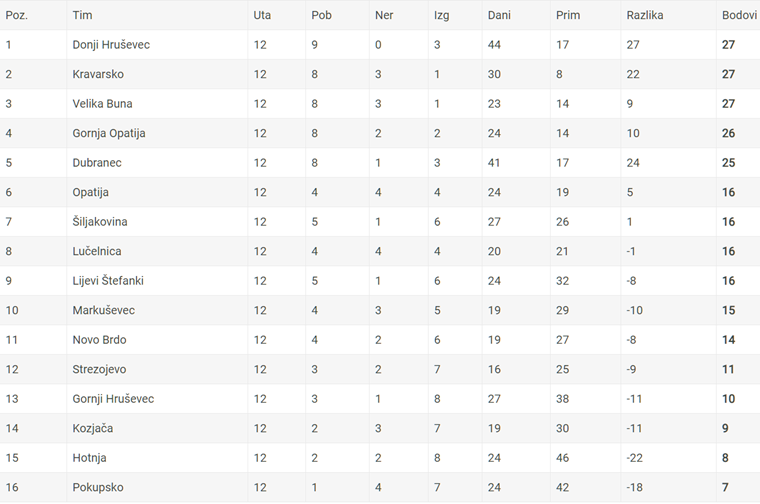
Task: Select the Pokupsko team in last place
Action: [98, 488]
